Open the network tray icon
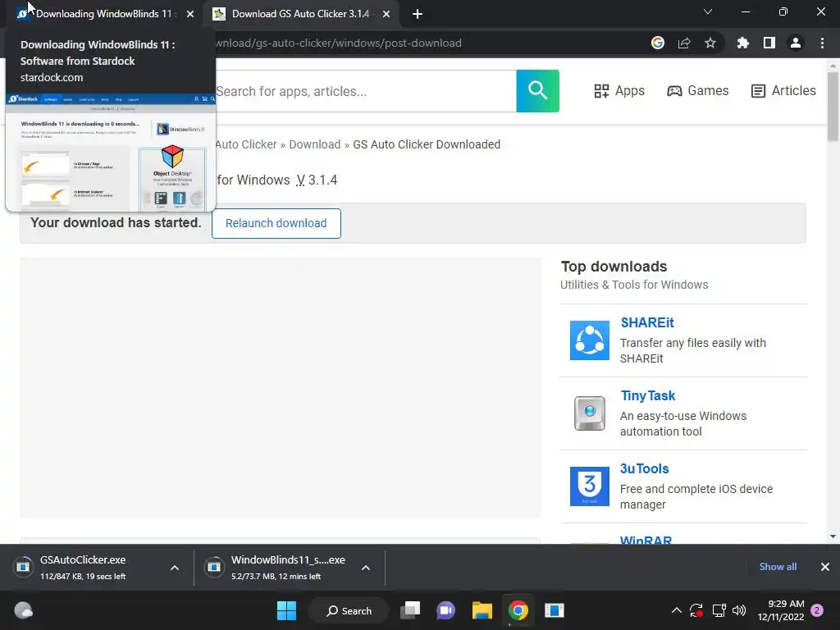The image size is (840, 630). point(719,610)
